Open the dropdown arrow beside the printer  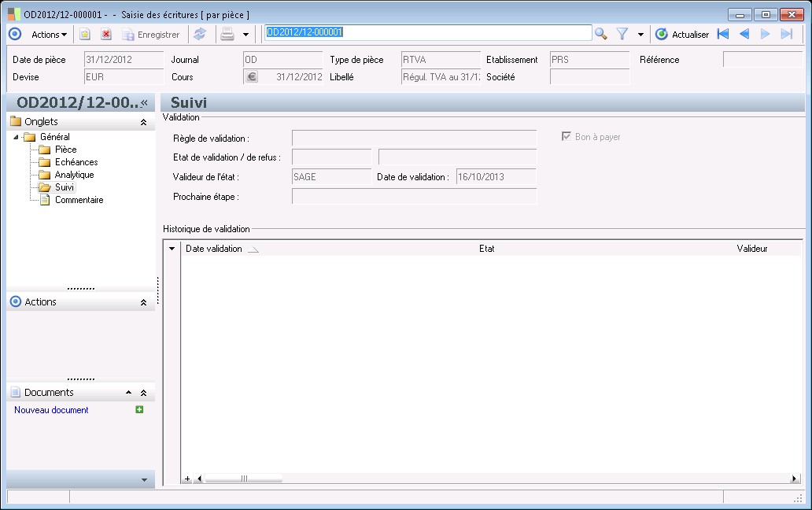click(x=245, y=35)
